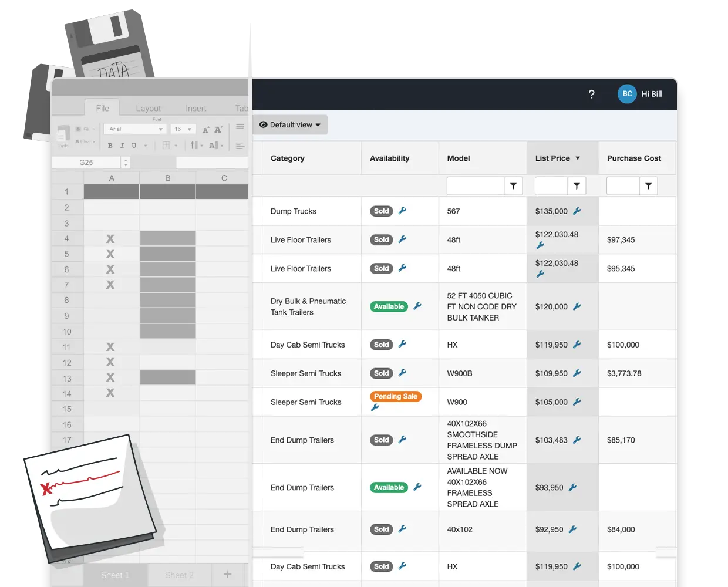Click the List Price sort arrow
Screen dimensions: 728x587
point(578,158)
